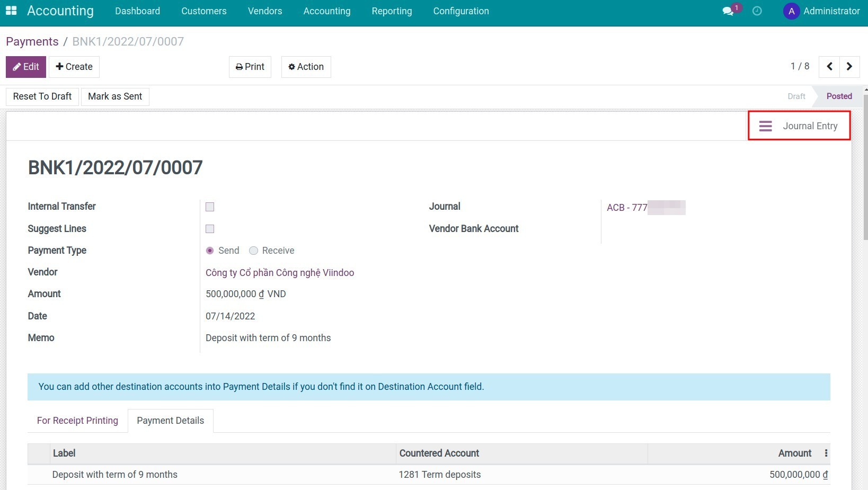868x490 pixels.
Task: Open the Action dropdown menu
Action: (306, 67)
